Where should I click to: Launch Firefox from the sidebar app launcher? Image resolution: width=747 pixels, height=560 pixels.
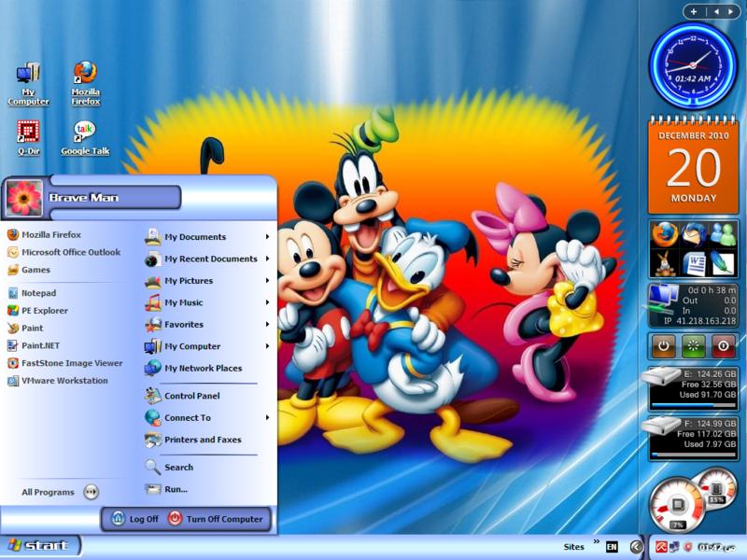[664, 234]
